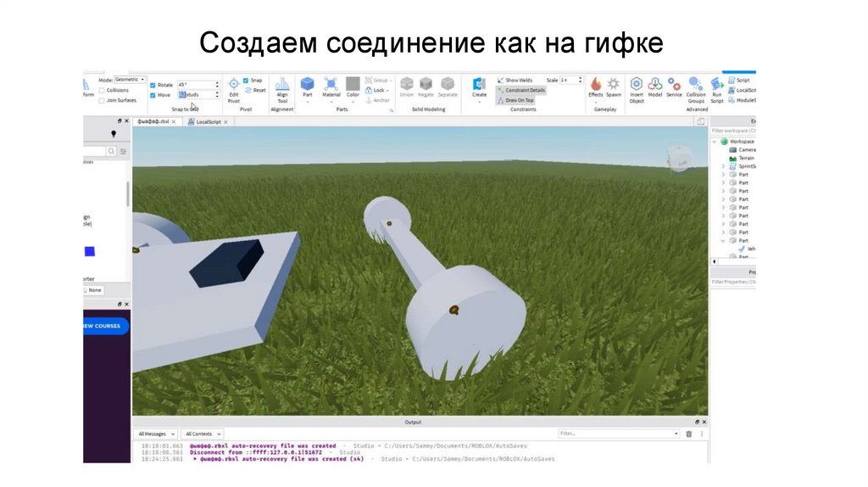
Task: Toggle the pivot Snap checkbox
Action: pyautogui.click(x=246, y=81)
